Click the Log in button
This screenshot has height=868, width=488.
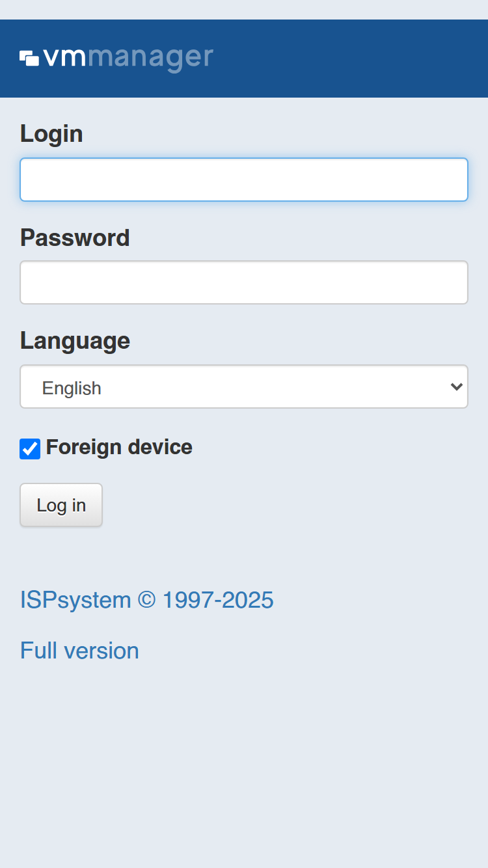(x=61, y=505)
